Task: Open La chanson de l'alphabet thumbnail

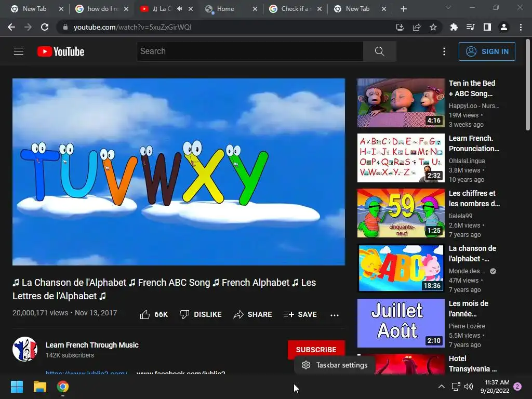Action: pyautogui.click(x=401, y=268)
